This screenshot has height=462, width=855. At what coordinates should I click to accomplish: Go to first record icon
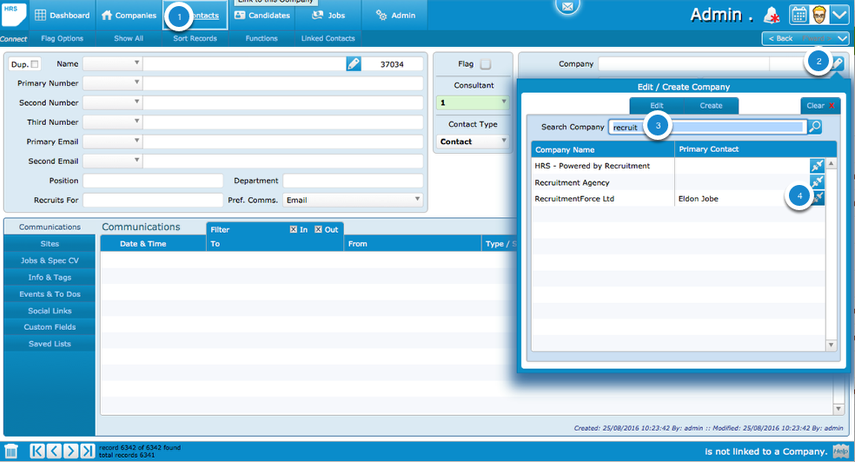(x=37, y=451)
